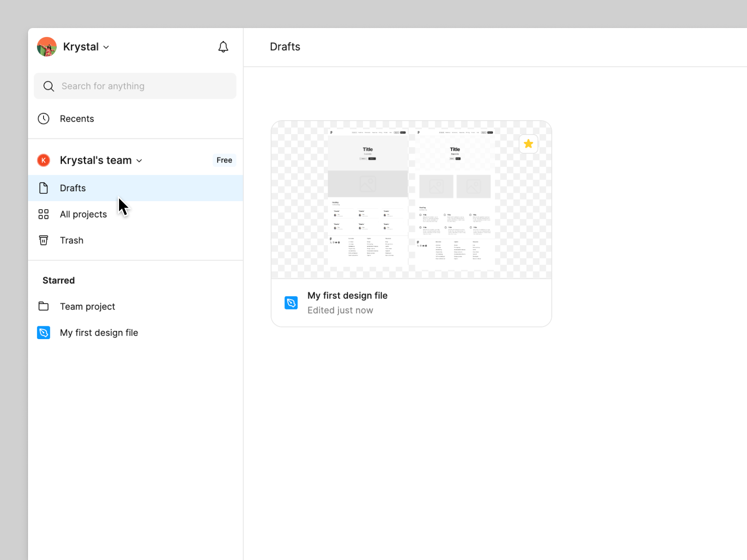Click the file title below the thumbnail
This screenshot has height=560, width=747.
[x=347, y=296]
